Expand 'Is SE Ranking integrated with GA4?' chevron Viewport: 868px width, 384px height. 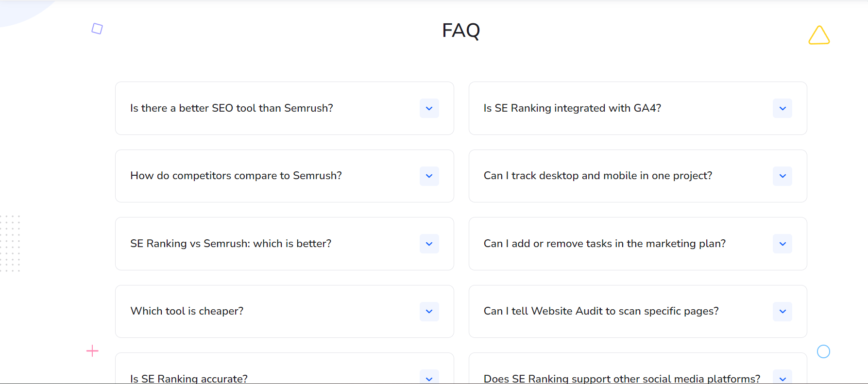(x=782, y=108)
